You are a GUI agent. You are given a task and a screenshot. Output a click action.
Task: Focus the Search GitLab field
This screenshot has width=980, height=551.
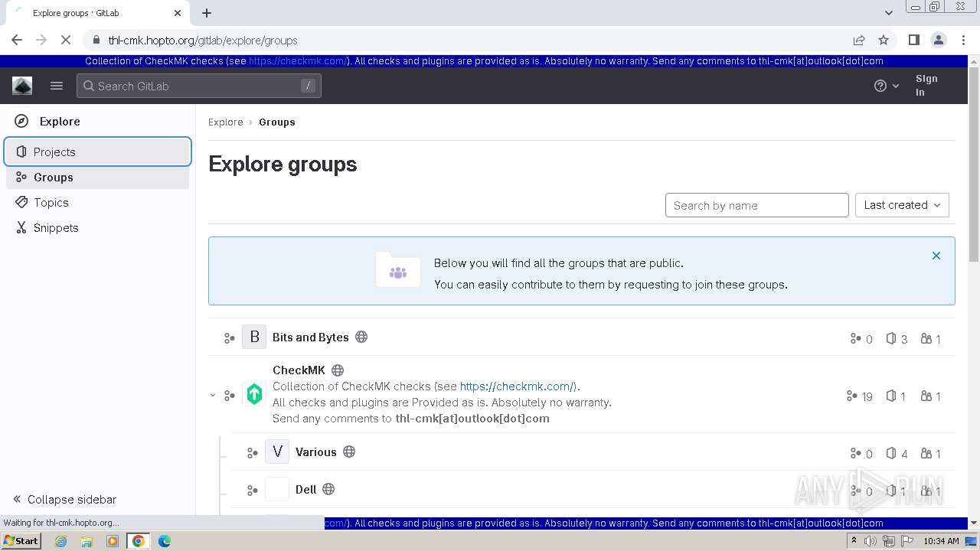point(199,86)
